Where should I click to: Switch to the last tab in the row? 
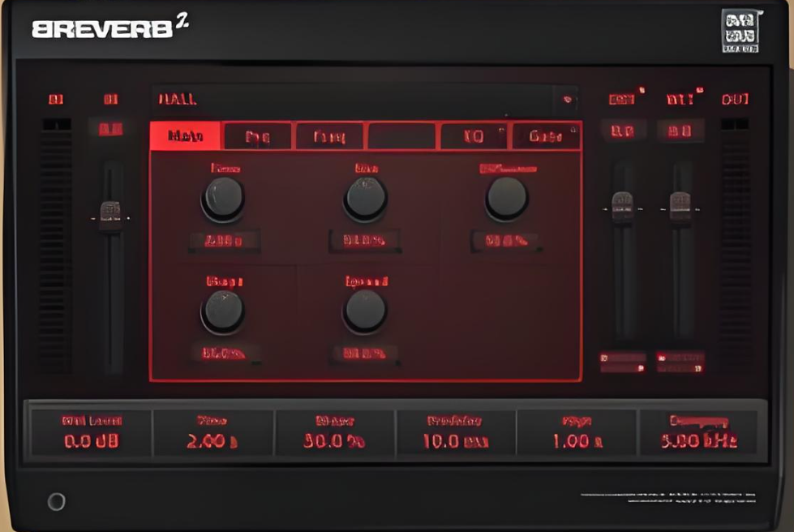coord(547,136)
